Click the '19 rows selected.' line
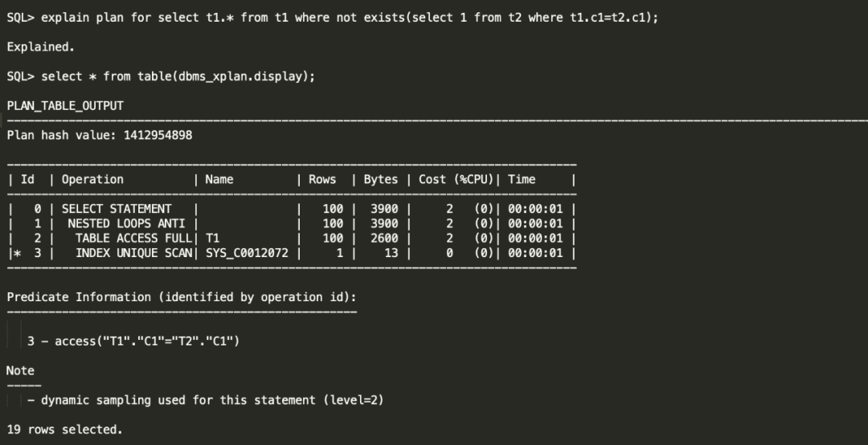This screenshot has height=445, width=868. click(x=65, y=429)
